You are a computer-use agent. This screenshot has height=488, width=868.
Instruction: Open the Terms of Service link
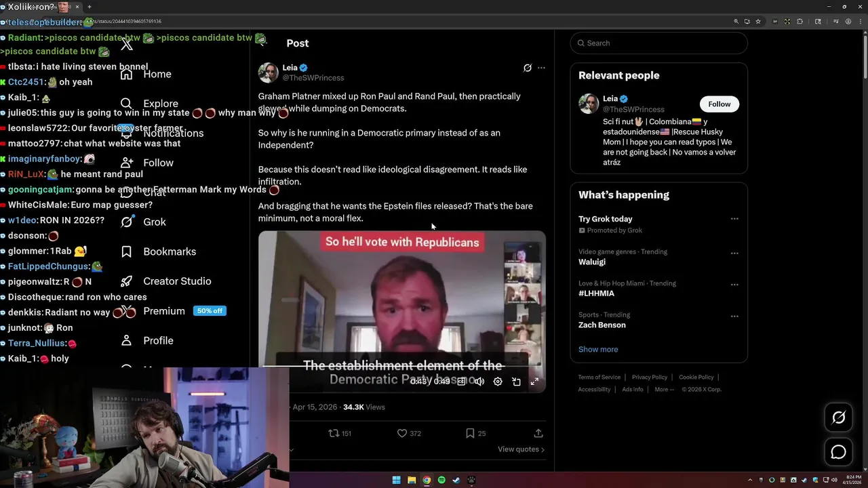tap(599, 377)
